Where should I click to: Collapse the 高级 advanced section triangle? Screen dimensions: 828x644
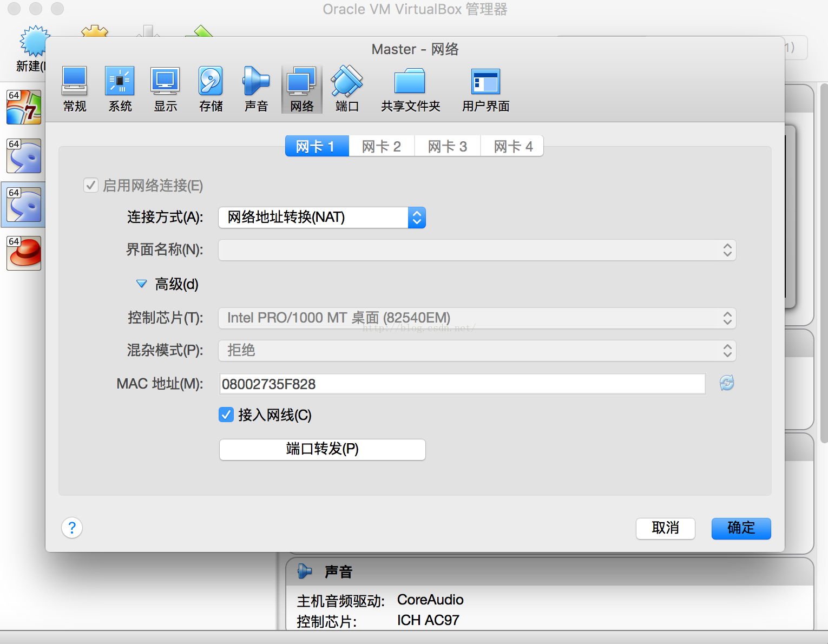(141, 284)
